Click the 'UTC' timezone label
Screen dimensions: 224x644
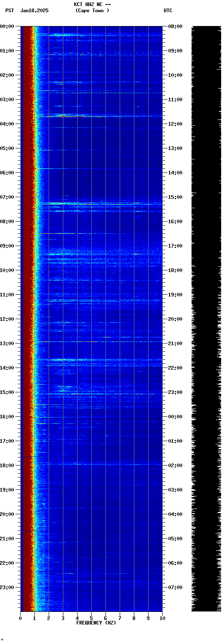[x=168, y=11]
